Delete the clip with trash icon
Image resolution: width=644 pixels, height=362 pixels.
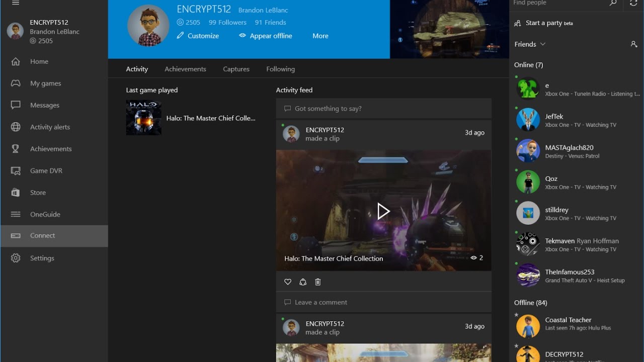tap(318, 282)
